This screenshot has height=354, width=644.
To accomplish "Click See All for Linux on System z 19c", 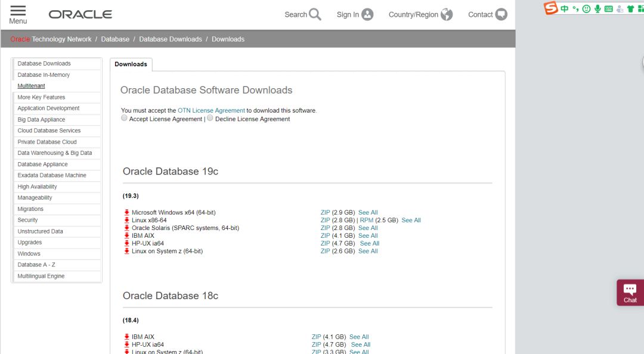I will click(x=368, y=251).
